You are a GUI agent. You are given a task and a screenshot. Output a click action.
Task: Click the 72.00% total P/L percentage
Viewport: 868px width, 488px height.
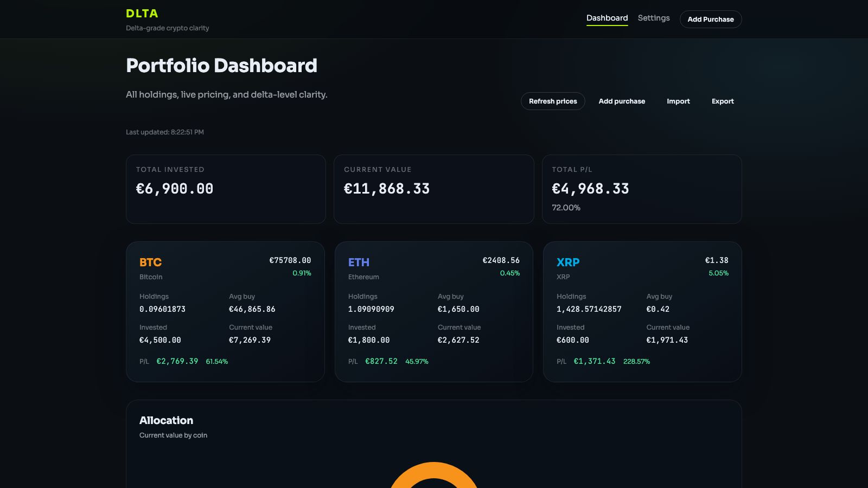(x=566, y=208)
